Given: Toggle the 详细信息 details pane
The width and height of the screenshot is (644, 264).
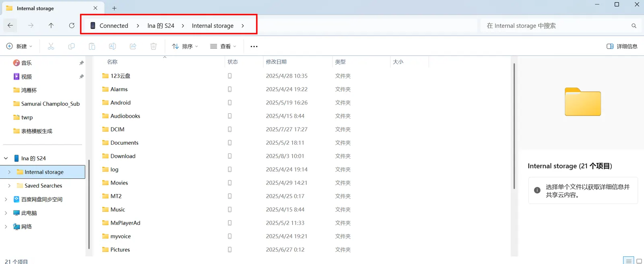Looking at the screenshot, I should click(622, 47).
